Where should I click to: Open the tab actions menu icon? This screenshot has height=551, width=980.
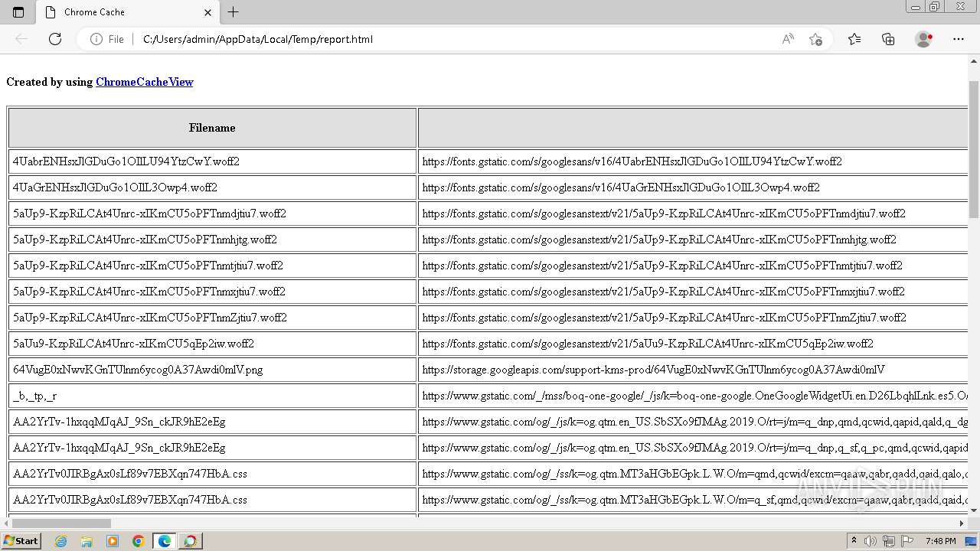[x=18, y=12]
